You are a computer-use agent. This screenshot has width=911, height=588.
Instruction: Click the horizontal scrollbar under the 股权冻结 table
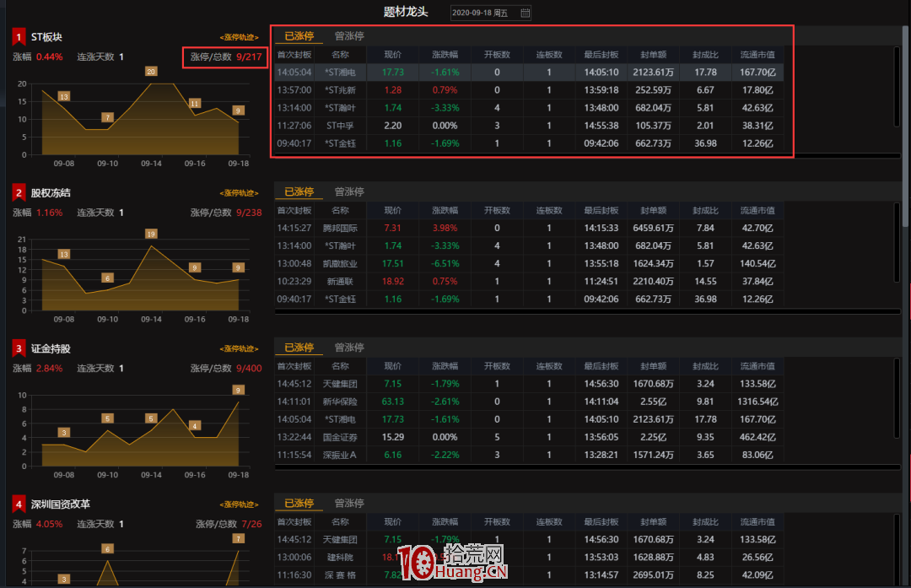click(x=587, y=311)
